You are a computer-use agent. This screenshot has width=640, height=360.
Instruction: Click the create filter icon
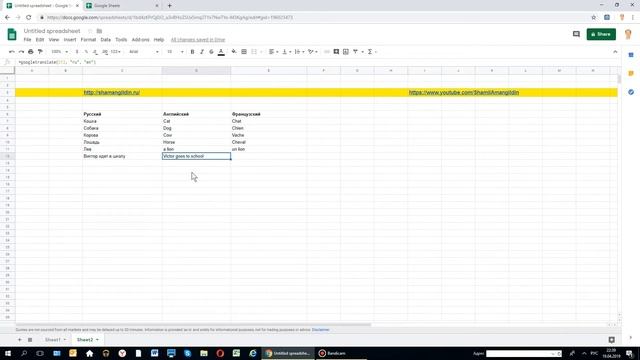355,52
